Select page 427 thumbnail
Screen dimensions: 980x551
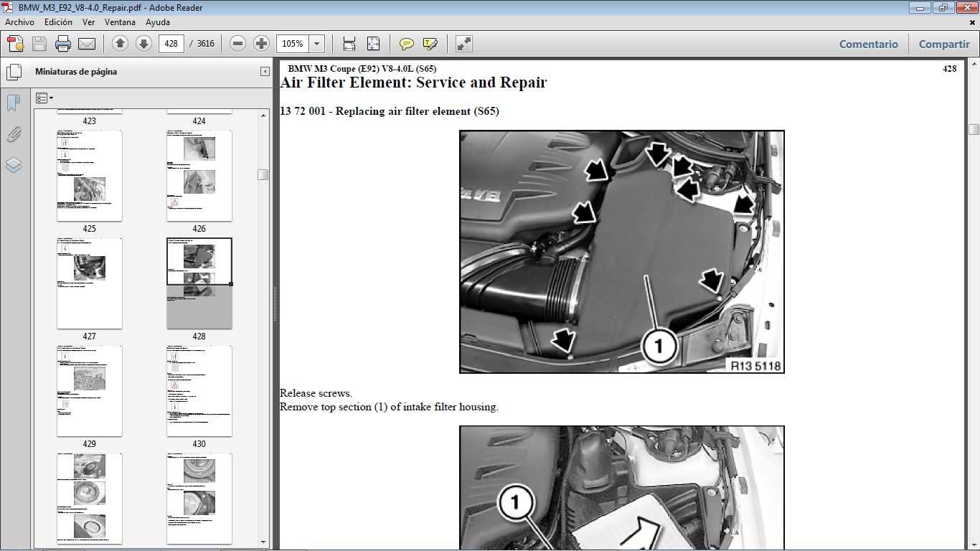point(90,283)
